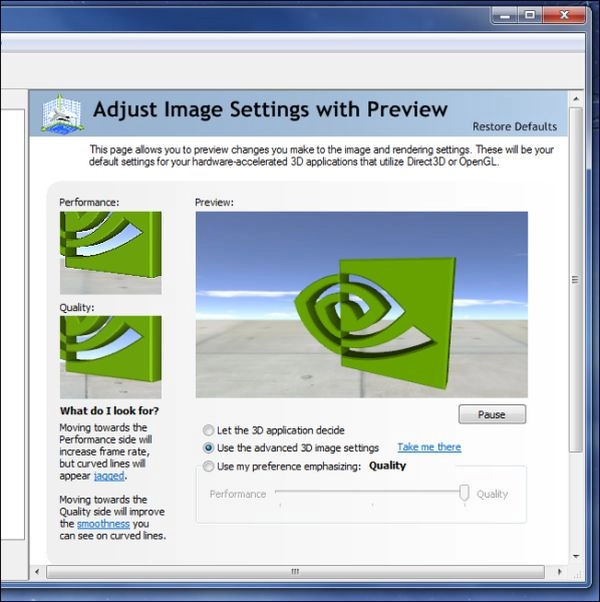Click the Quality: label above the thumbnail

(77, 308)
